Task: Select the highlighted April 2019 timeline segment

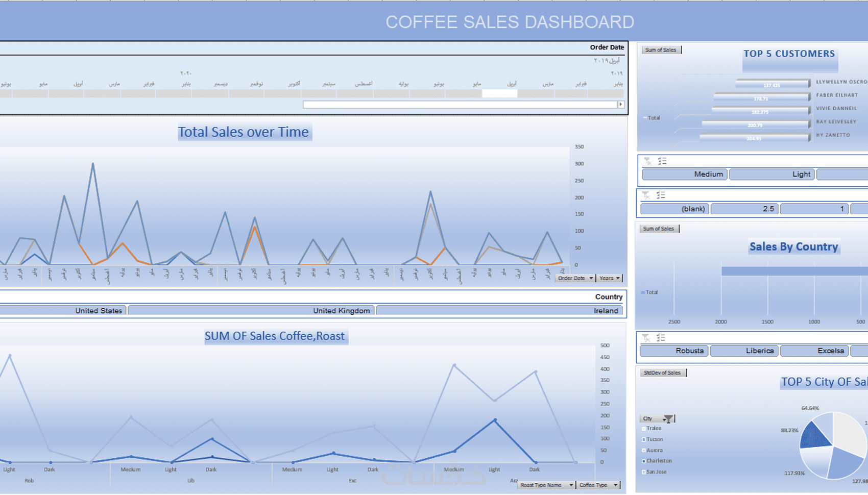Action: [x=499, y=94]
